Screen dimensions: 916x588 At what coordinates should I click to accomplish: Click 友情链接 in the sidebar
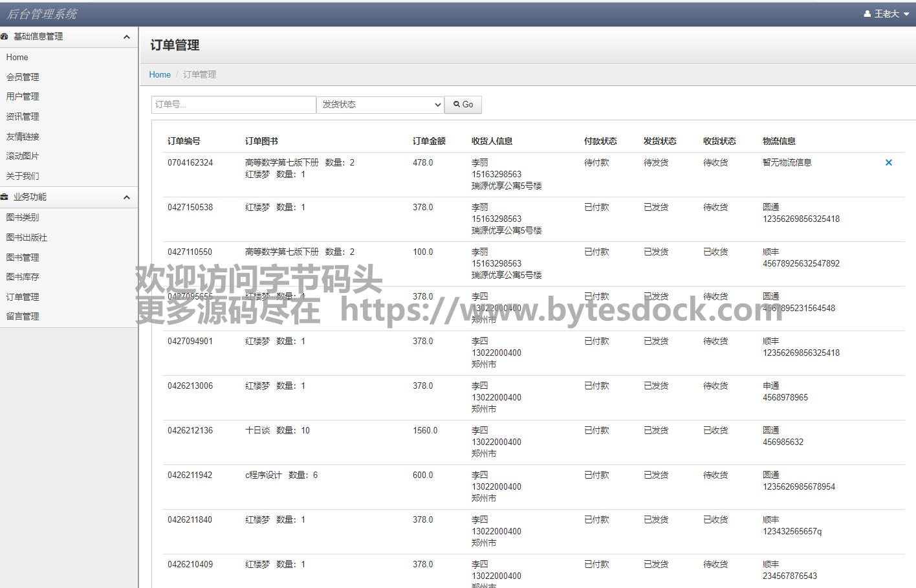tap(23, 136)
